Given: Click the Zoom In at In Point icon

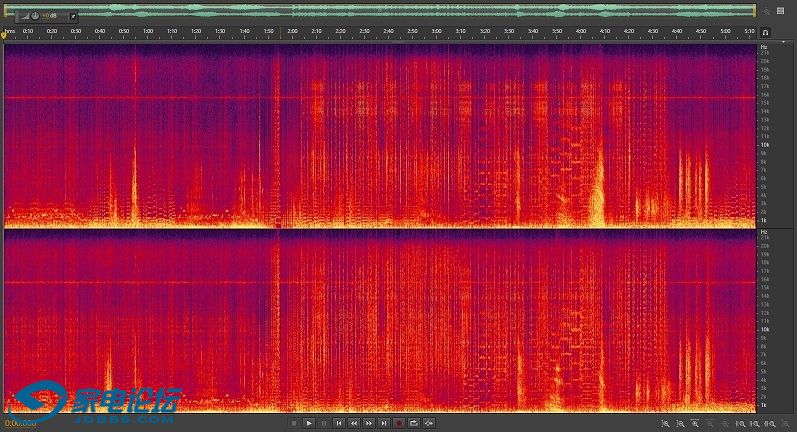Looking at the screenshot, I should click(740, 423).
